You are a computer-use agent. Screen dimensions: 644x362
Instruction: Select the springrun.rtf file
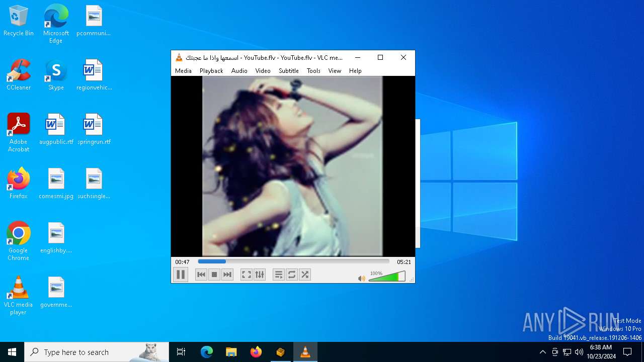pyautogui.click(x=94, y=130)
